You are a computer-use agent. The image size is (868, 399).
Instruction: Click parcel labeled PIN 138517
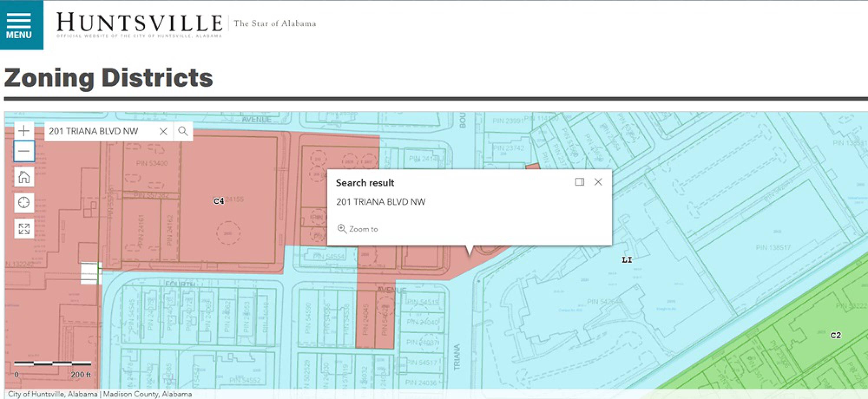(x=773, y=247)
